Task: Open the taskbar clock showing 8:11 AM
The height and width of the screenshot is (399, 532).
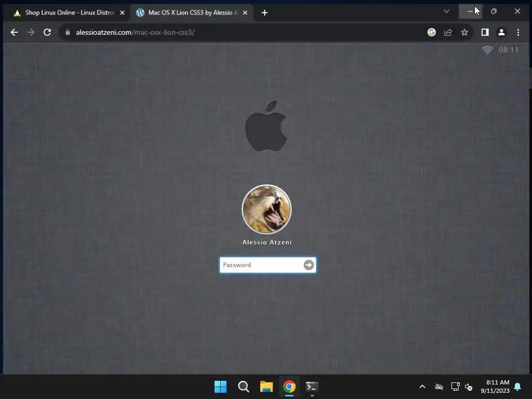Action: [495, 387]
